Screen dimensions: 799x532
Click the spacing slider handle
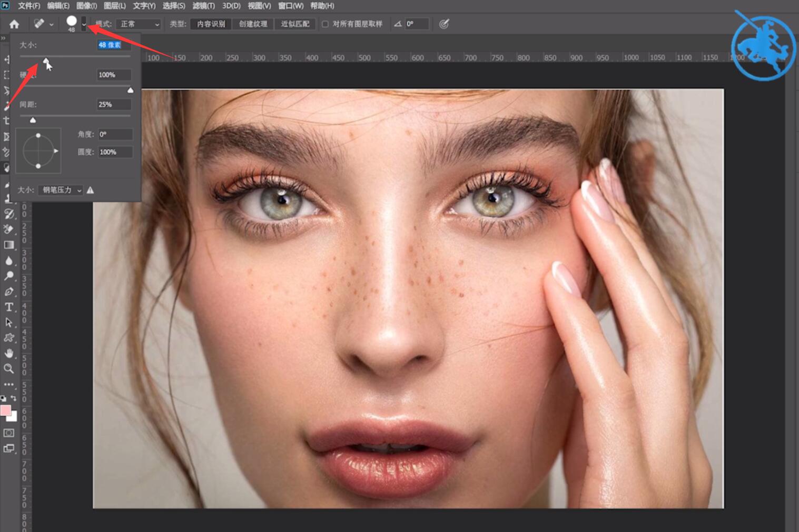(x=33, y=121)
